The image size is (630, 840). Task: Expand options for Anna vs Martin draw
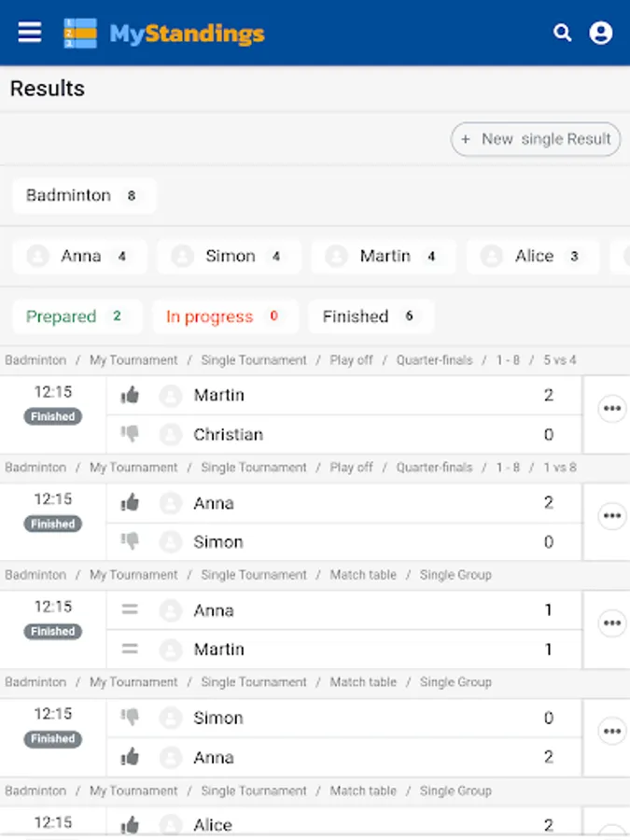point(611,623)
